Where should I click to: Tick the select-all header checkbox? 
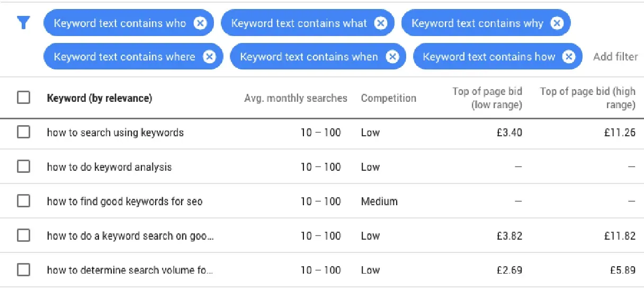click(x=24, y=98)
